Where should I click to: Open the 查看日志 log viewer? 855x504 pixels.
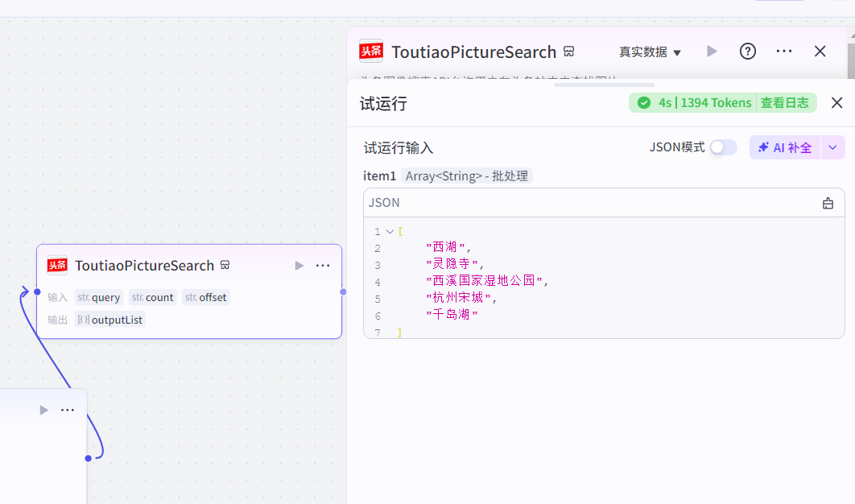pos(785,102)
